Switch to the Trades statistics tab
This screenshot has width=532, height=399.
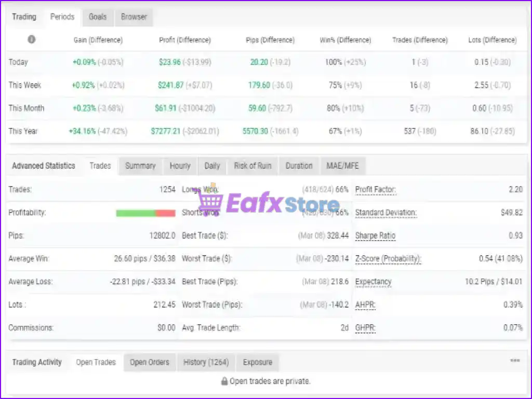[x=100, y=166]
